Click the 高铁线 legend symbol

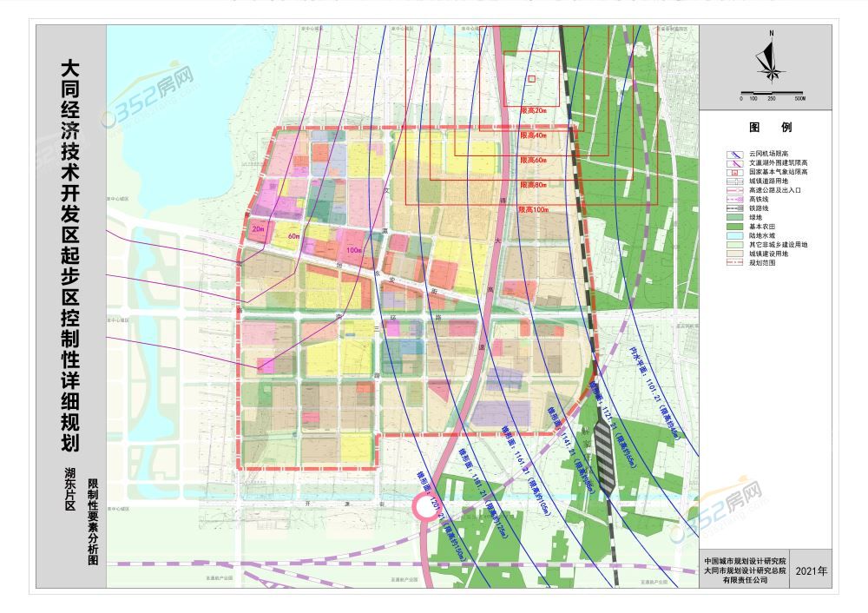[733, 199]
